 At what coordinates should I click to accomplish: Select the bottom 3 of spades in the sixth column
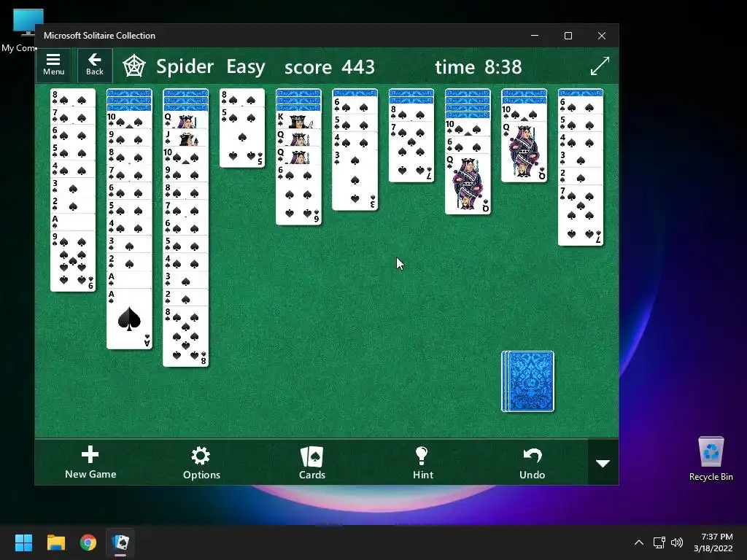[x=355, y=180]
